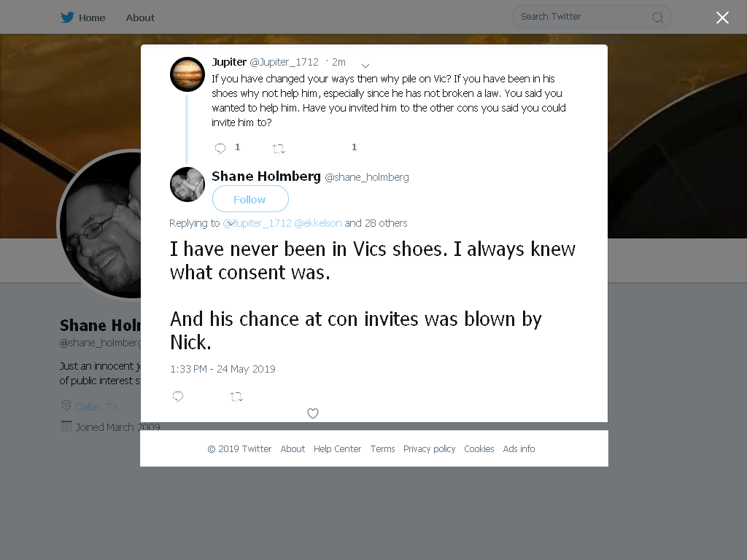
Task: Open Jupiter's planet avatar
Action: click(187, 74)
